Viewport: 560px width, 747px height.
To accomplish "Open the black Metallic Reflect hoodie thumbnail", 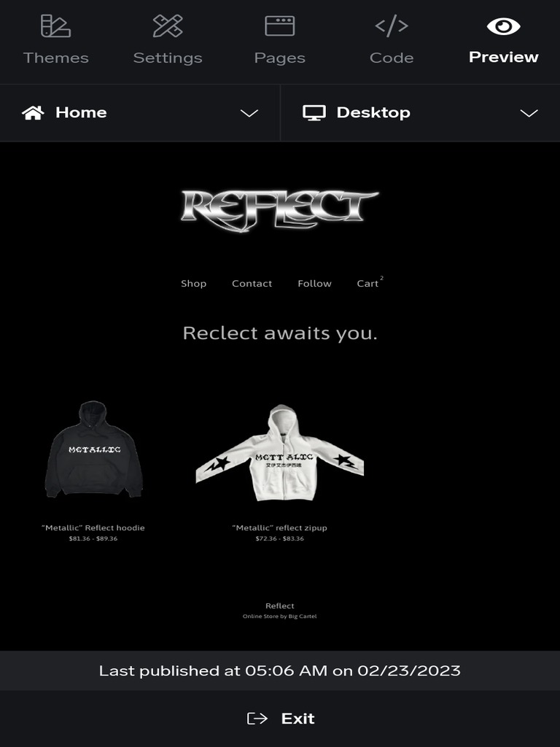I will coord(93,449).
